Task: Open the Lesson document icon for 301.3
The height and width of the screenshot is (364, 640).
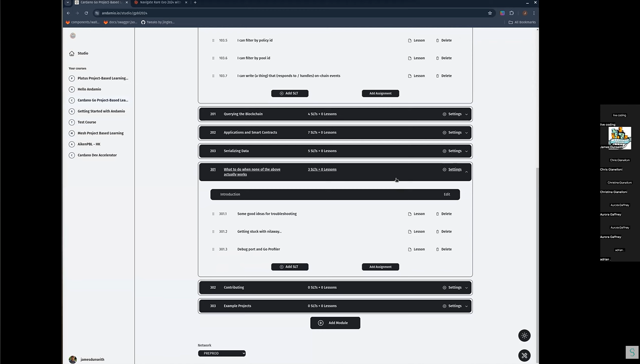Action: (x=409, y=250)
